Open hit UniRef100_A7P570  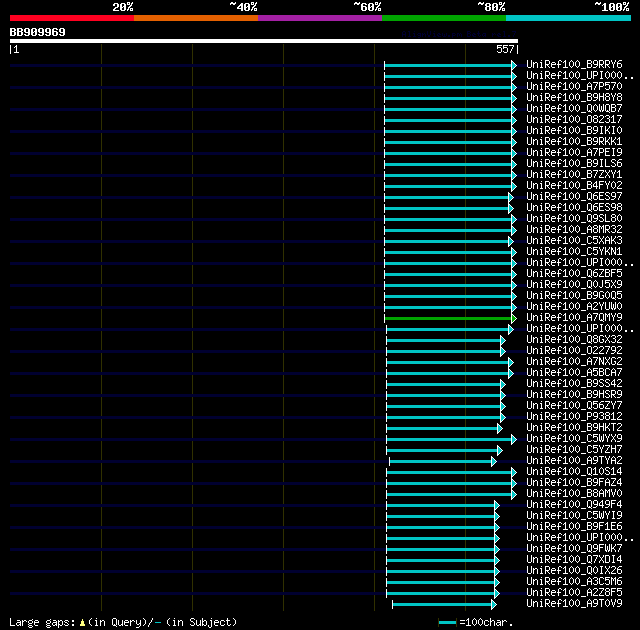(x=574, y=87)
